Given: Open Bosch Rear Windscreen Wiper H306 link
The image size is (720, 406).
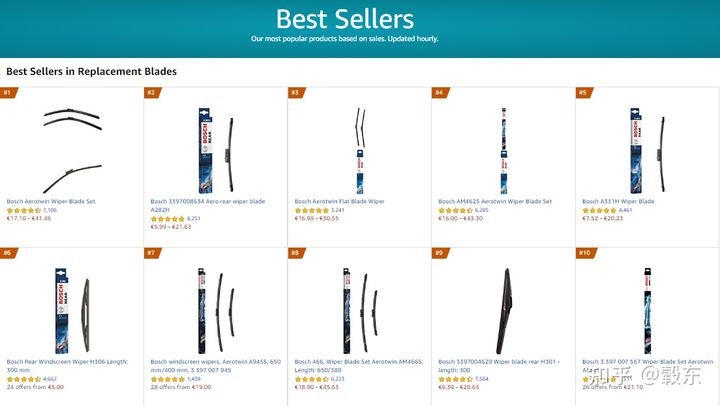Looking at the screenshot, I should click(x=67, y=366).
